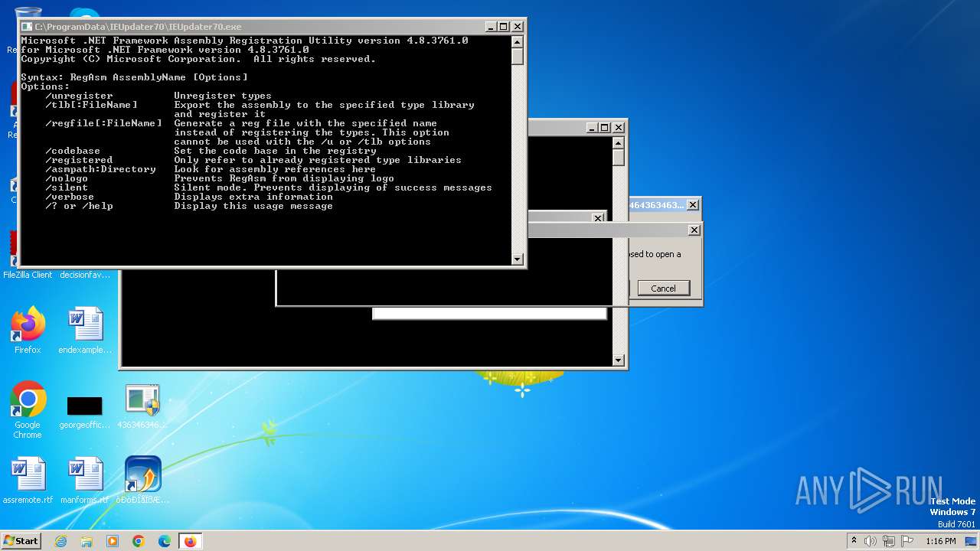Screen dimensions: 980x551
Task: Close the dialog with Cancel button
Action: pos(694,230)
